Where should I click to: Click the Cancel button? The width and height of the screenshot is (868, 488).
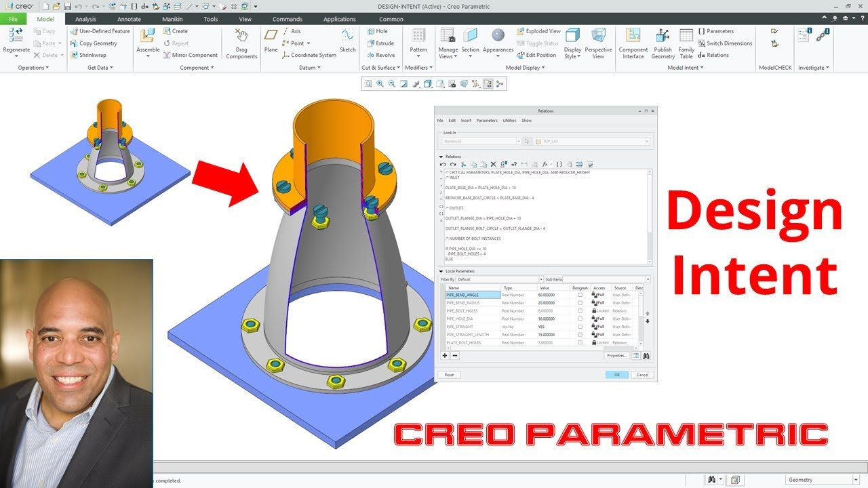pyautogui.click(x=642, y=375)
